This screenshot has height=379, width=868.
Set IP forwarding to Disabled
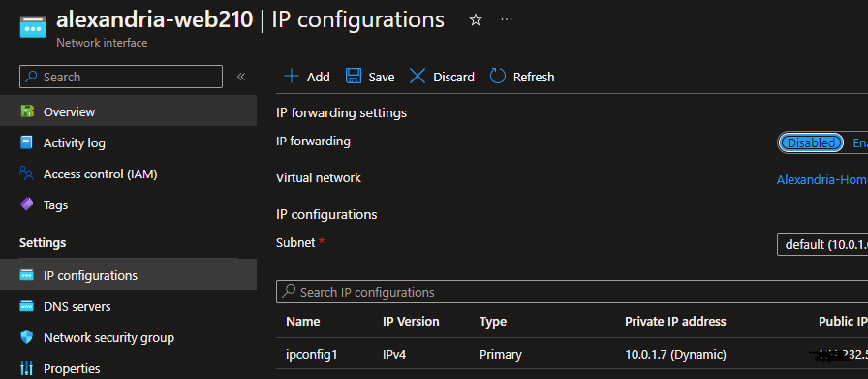pyautogui.click(x=811, y=142)
